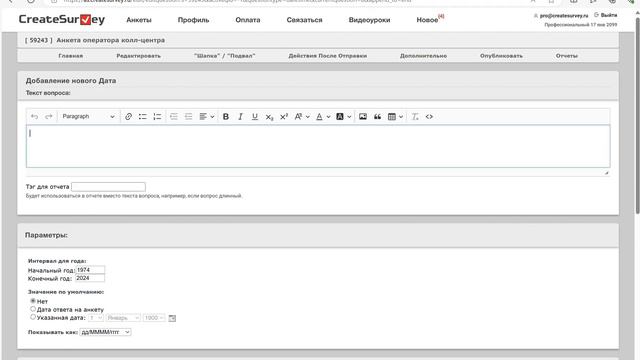Create a bulleted list
This screenshot has height=360, width=640.
[x=142, y=117]
